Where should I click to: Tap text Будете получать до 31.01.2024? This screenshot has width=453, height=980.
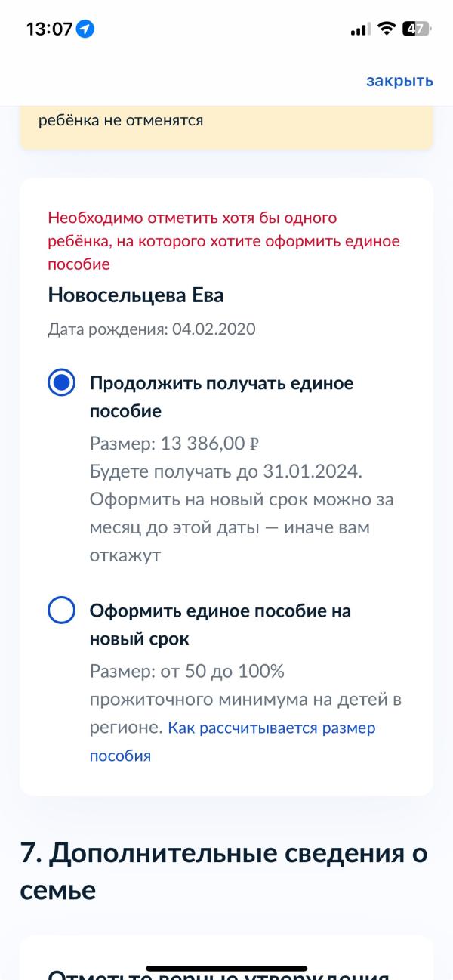[x=226, y=471]
